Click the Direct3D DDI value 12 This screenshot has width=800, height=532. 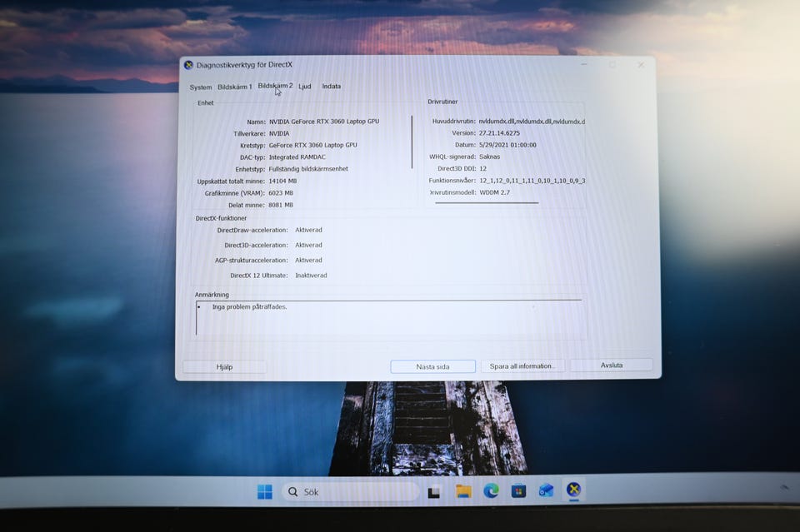pos(482,169)
